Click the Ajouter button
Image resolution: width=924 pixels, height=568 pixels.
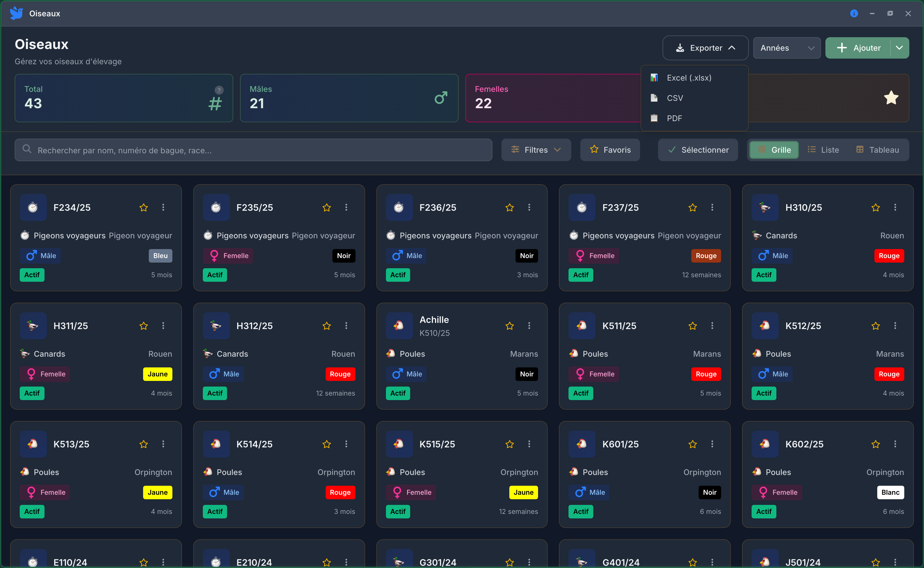click(x=858, y=48)
